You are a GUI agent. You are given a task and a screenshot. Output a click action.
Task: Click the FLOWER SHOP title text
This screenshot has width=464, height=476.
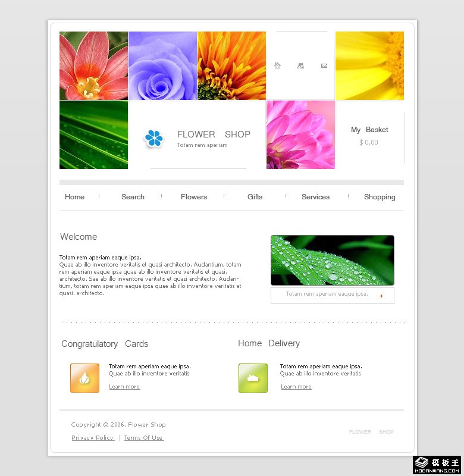point(214,134)
